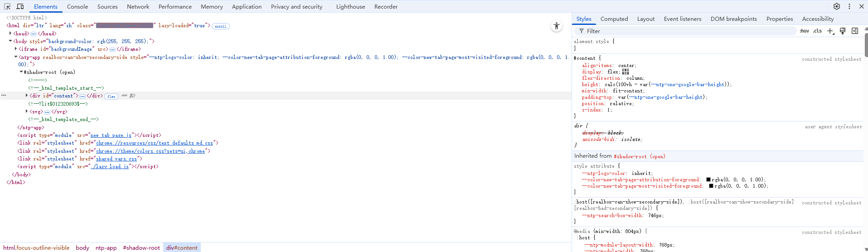
Task: Click the #shadow-root (open) inherited link
Action: 640,156
